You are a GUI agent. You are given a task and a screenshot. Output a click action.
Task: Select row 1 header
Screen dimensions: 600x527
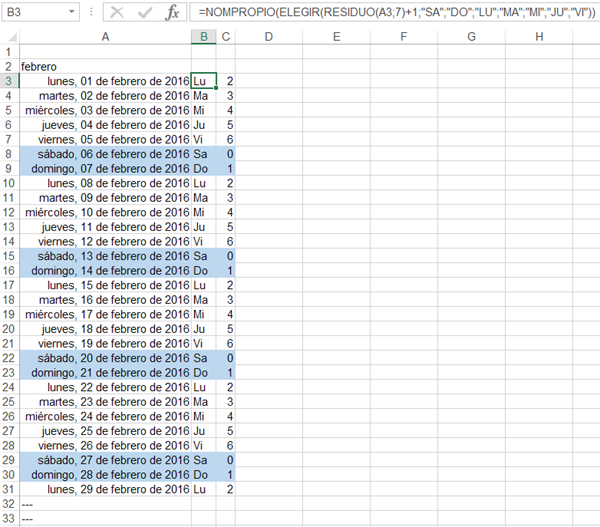coord(9,52)
